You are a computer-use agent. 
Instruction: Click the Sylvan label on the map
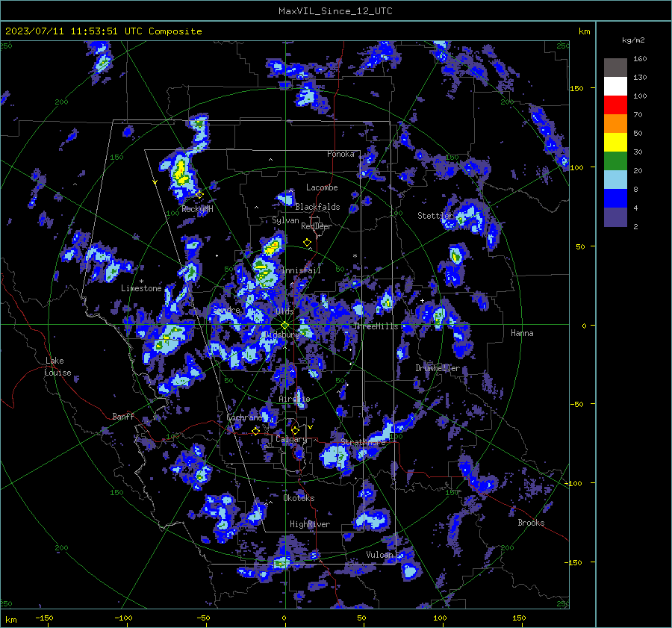coord(285,220)
